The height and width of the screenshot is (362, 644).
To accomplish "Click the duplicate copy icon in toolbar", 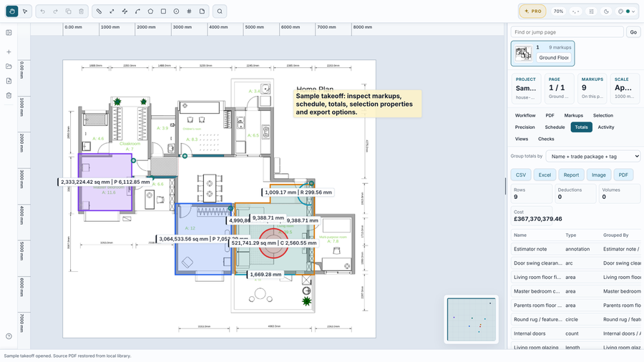I will point(69,11).
